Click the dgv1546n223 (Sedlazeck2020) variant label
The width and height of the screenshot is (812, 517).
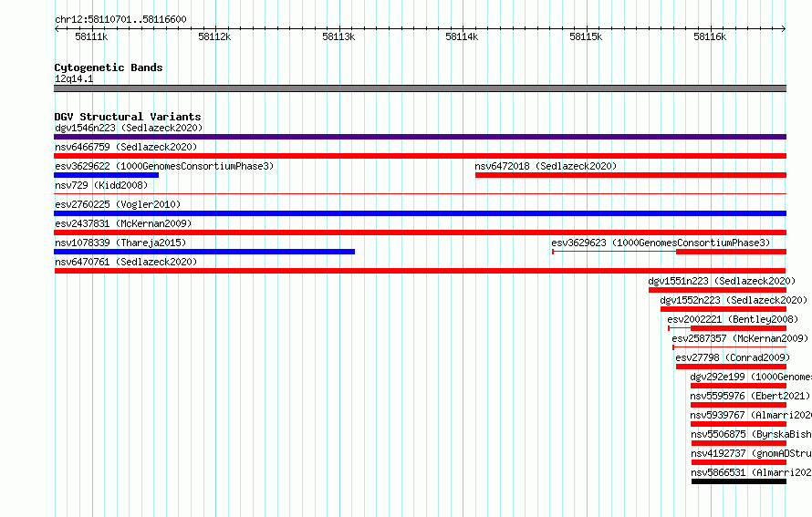[x=129, y=128]
